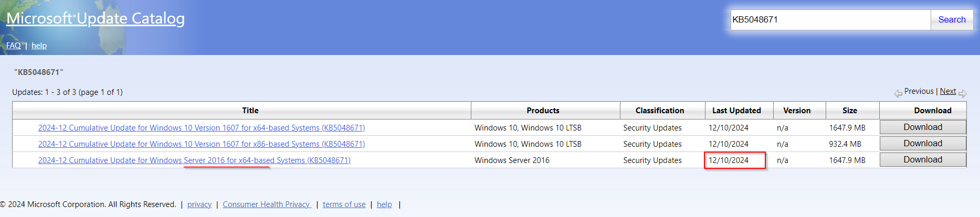Open the Windows 10 1607 x86 update link

[202, 144]
